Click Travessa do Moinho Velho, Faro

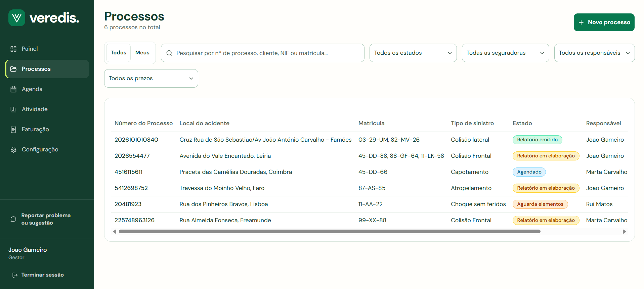[222, 188]
